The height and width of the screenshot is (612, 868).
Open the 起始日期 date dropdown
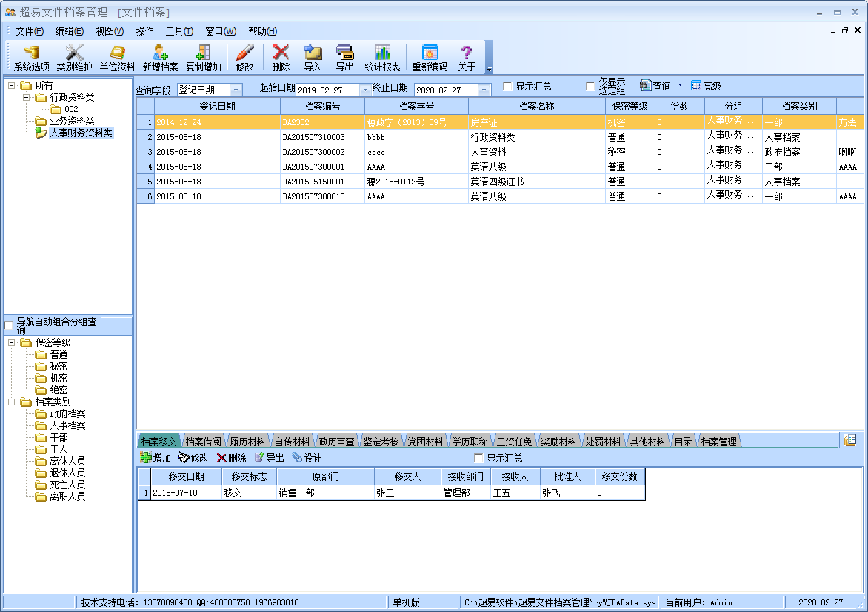(365, 90)
